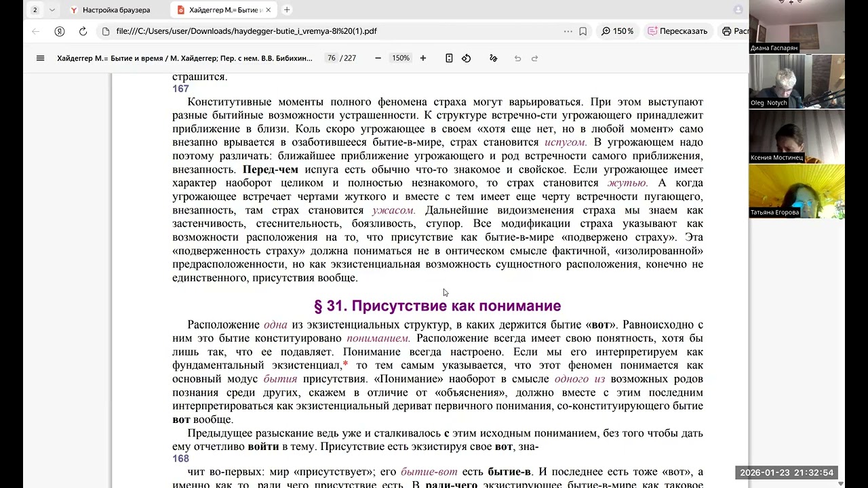Expand the tab list dropdown arrow
This screenshot has height=488, width=868.
(52, 10)
